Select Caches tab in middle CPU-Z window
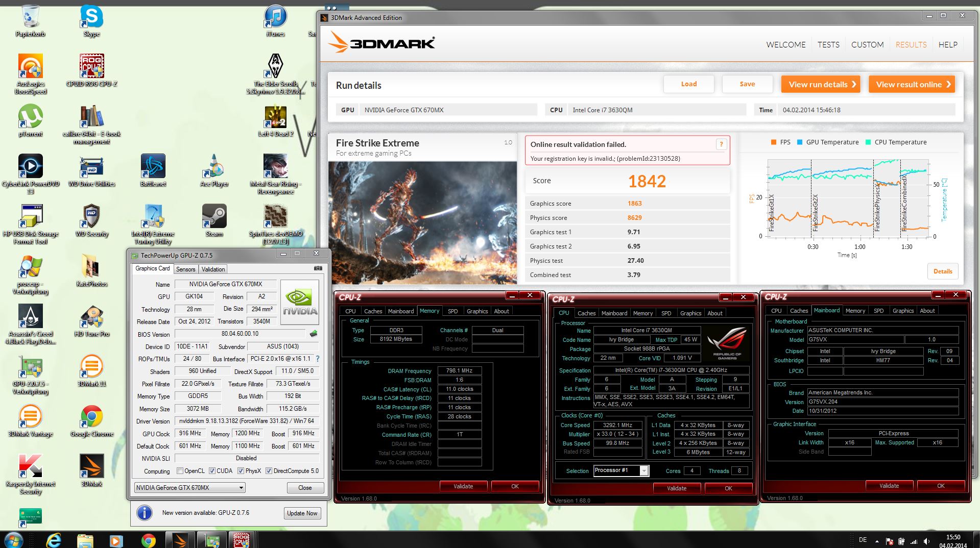 coord(586,313)
